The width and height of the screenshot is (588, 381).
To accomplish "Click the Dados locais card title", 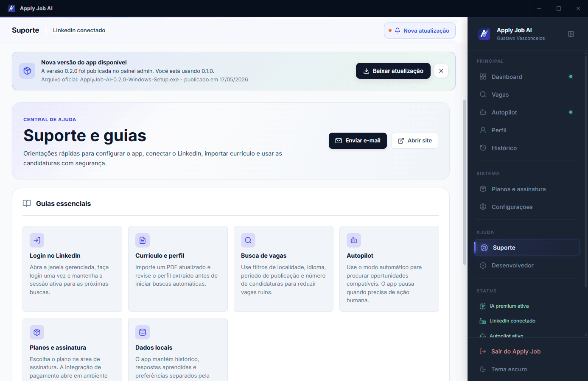I will tap(154, 348).
